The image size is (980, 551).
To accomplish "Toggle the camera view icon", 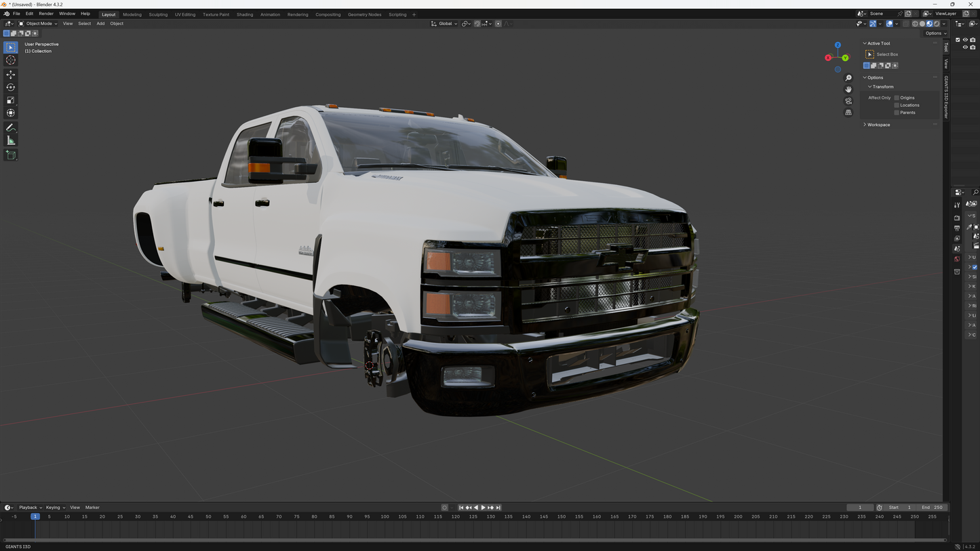I will click(x=848, y=101).
